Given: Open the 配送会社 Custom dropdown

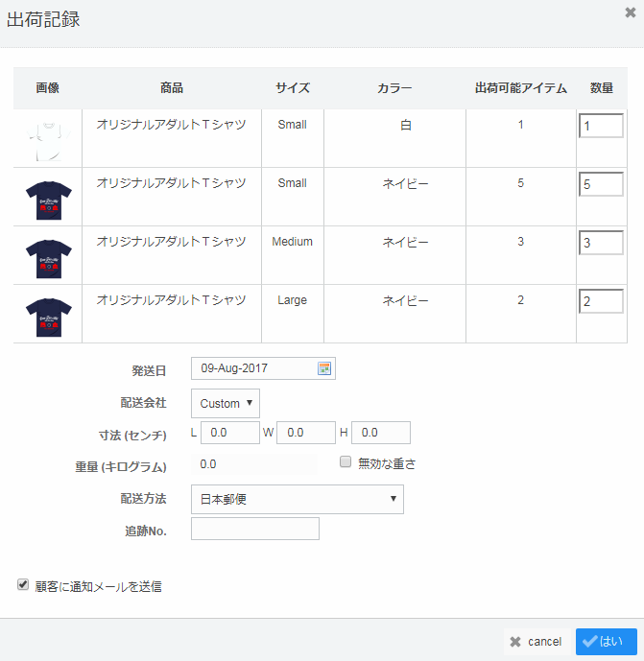Looking at the screenshot, I should pyautogui.click(x=226, y=403).
